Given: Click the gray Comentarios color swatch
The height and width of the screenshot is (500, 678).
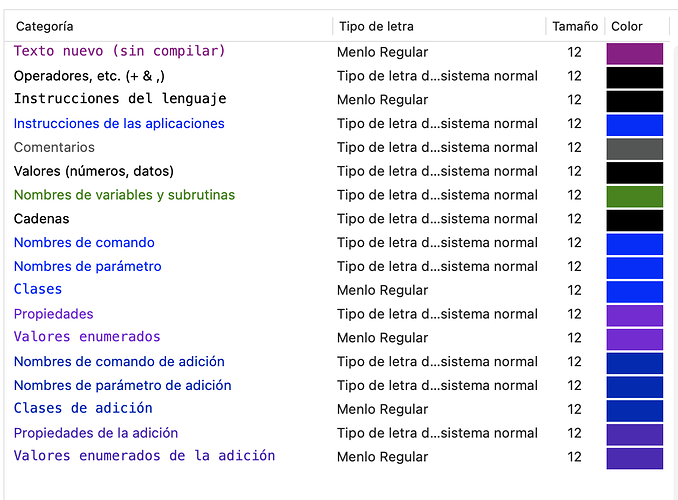Looking at the screenshot, I should 634,148.
